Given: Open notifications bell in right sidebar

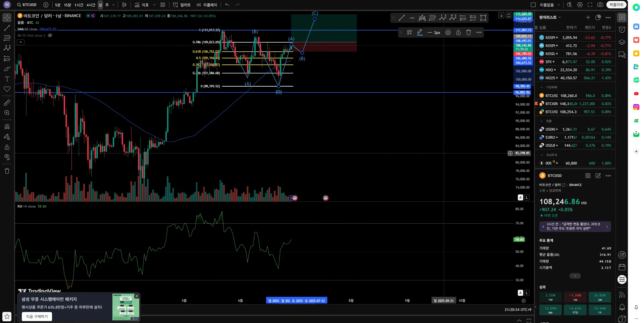Looking at the screenshot, I should coord(622,307).
